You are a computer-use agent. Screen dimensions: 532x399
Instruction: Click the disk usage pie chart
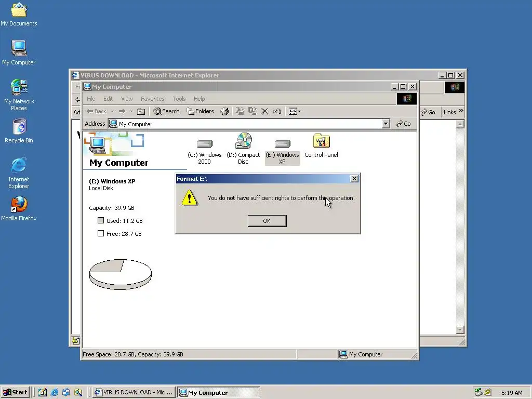(121, 274)
